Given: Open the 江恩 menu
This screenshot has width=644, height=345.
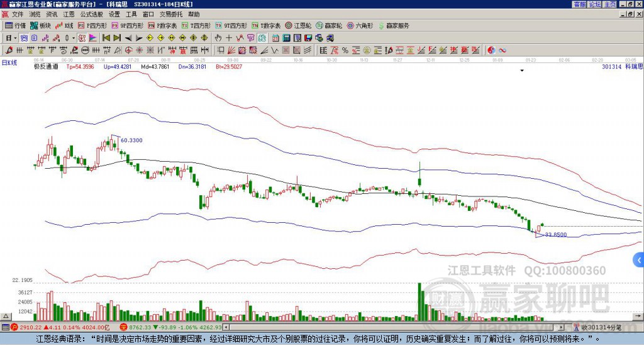Looking at the screenshot, I should click(69, 14).
